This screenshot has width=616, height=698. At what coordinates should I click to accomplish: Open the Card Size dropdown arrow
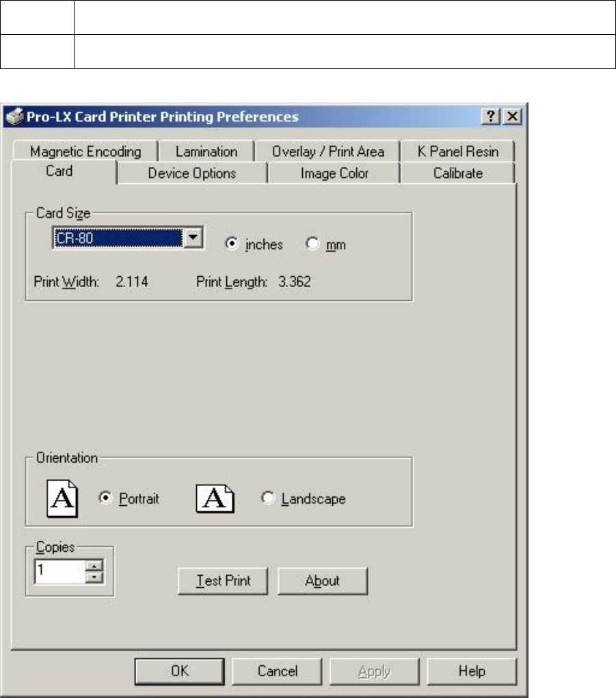click(193, 238)
